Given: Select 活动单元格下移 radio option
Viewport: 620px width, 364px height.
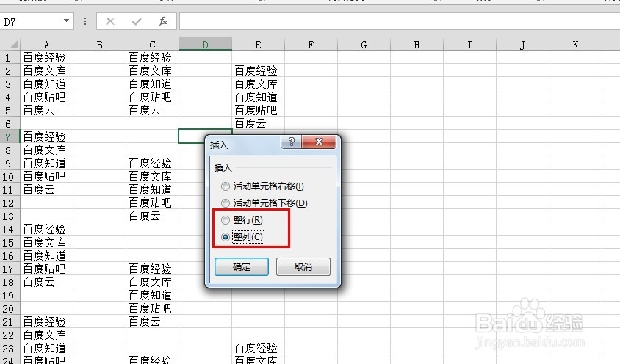Looking at the screenshot, I should click(264, 203).
